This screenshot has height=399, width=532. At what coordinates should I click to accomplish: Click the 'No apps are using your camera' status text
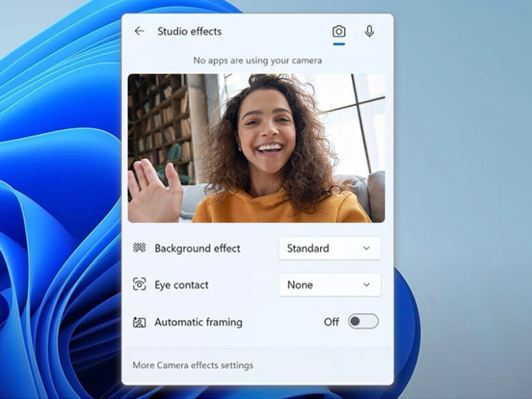[257, 61]
